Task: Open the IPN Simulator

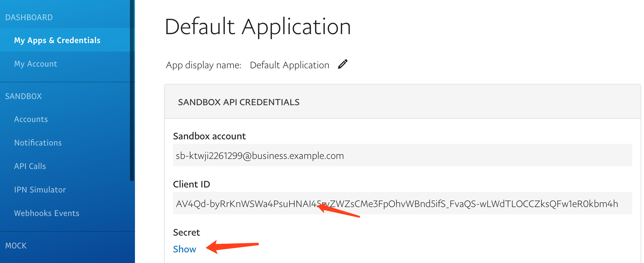Action: [x=40, y=190]
